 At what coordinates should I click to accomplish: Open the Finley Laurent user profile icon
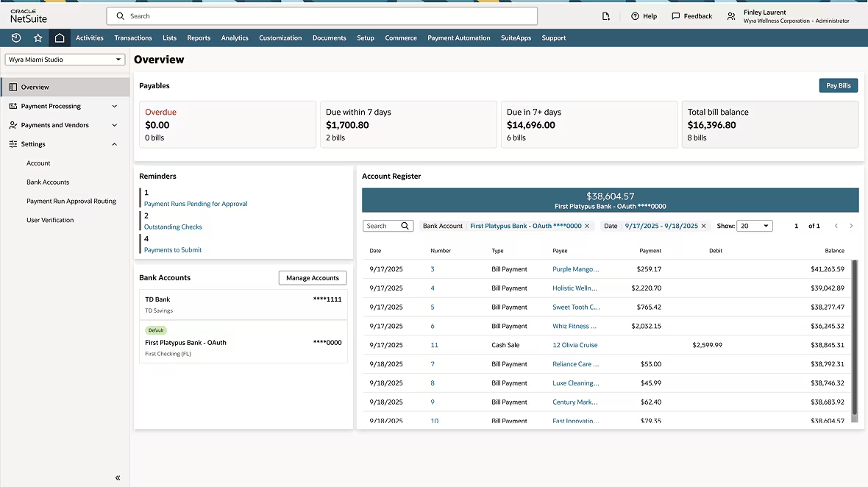pos(730,15)
